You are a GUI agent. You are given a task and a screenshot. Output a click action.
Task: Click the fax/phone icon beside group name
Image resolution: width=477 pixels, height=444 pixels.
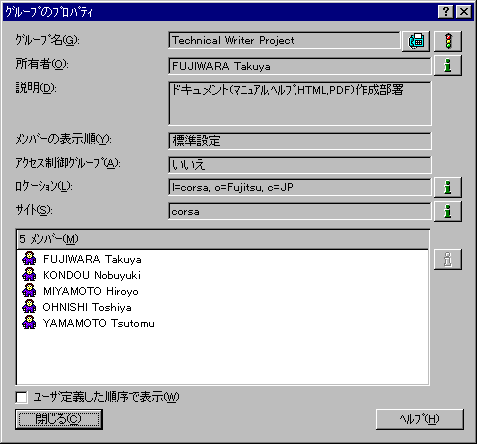pos(416,41)
